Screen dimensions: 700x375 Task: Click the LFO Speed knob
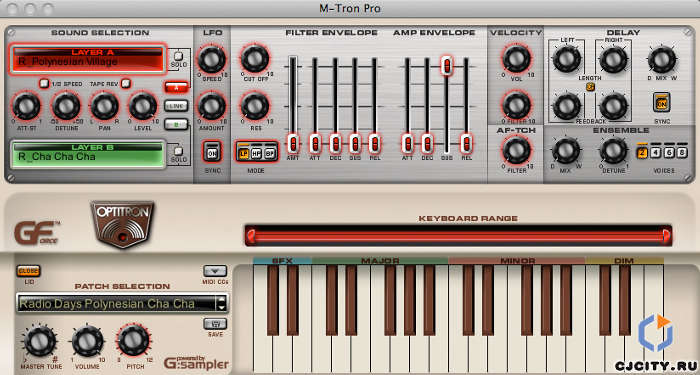[x=212, y=59]
